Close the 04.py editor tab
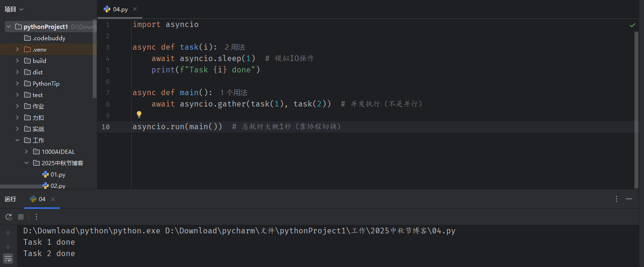This screenshot has height=267, width=644. [135, 9]
